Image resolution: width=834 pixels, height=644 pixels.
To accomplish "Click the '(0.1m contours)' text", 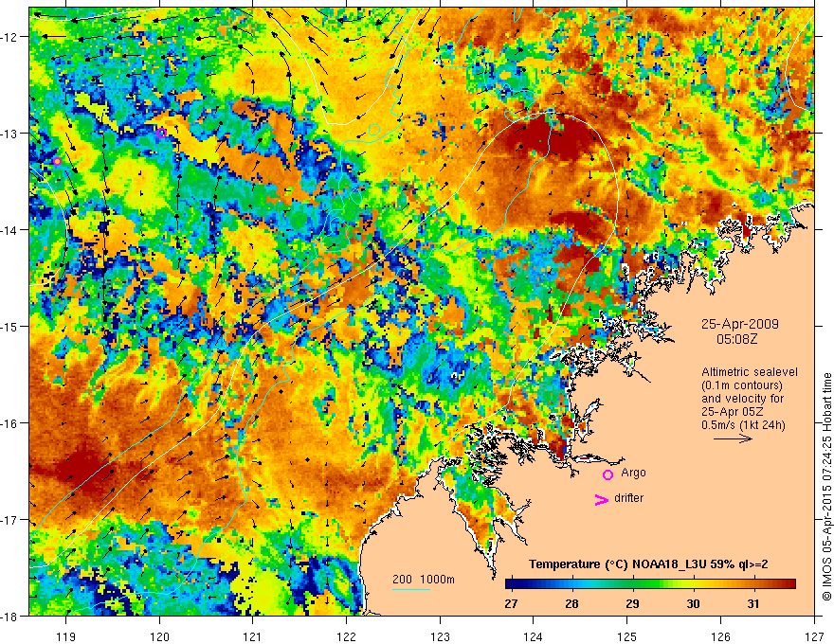I will tap(742, 385).
